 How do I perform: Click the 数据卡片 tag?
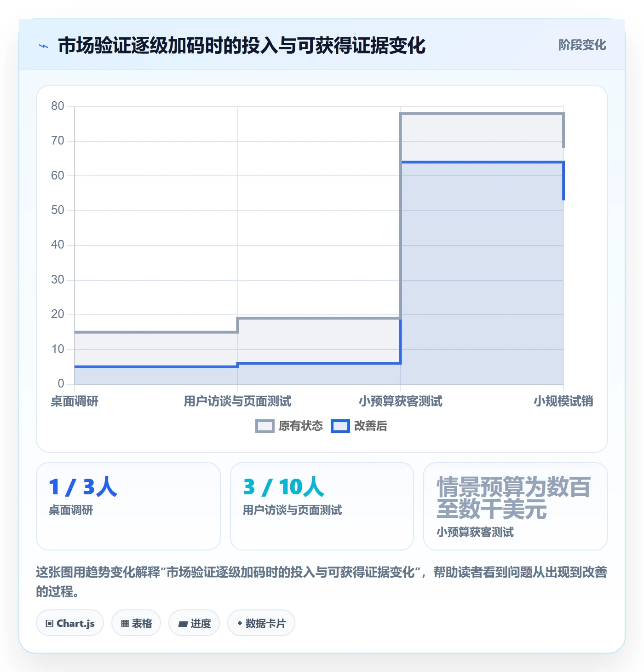coord(261,623)
